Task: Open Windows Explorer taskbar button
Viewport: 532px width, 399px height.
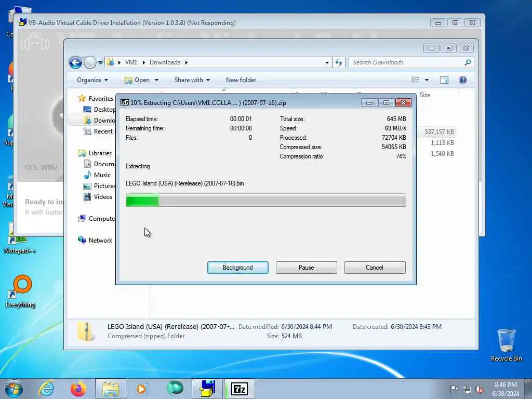Action: point(111,389)
